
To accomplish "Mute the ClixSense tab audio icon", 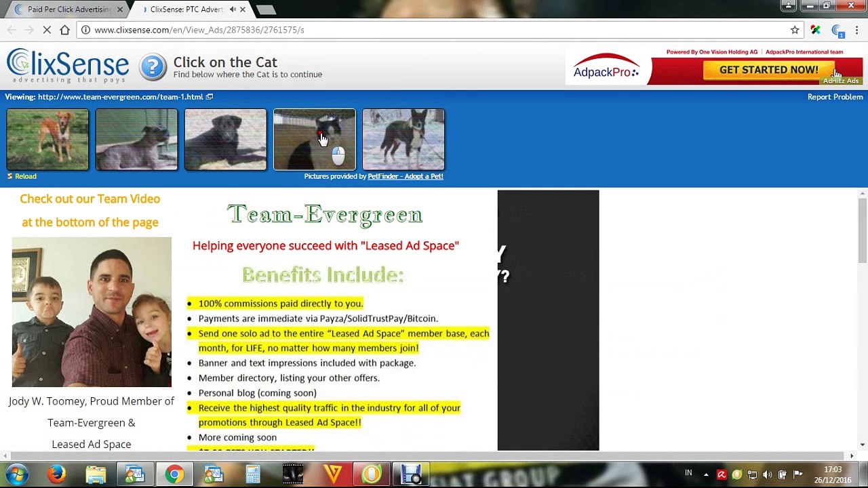I will pos(233,9).
